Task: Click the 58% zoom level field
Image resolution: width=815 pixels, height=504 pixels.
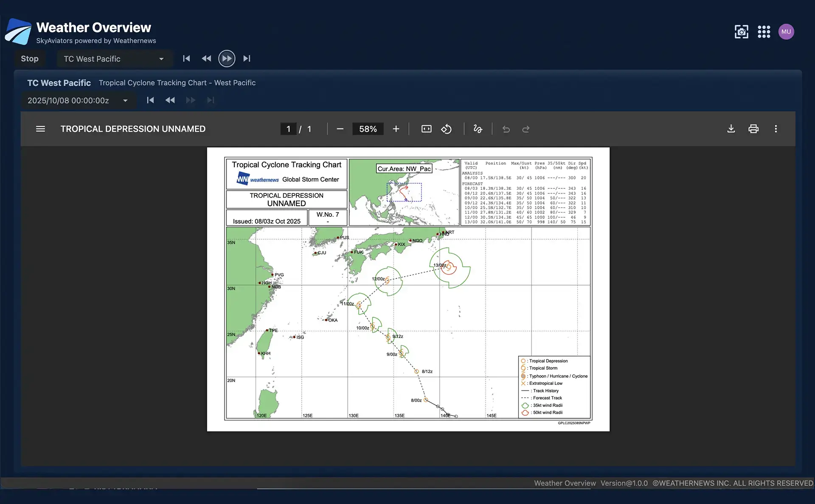Action: click(x=368, y=129)
